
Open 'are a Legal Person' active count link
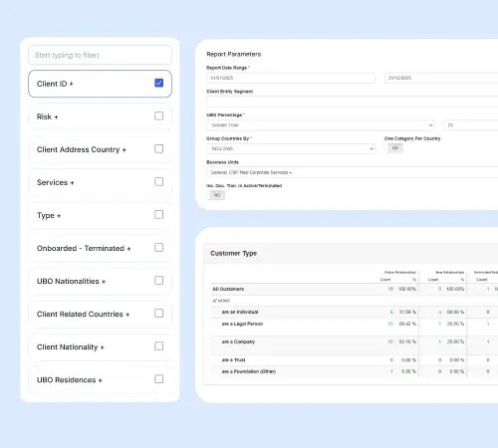pos(390,324)
